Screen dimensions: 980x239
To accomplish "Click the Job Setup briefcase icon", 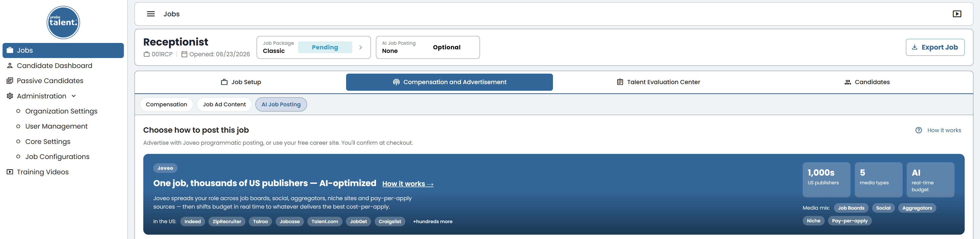I will [224, 82].
